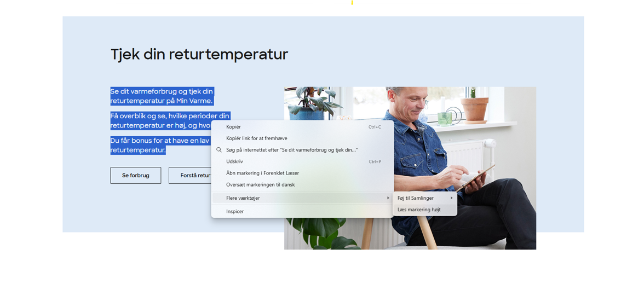Click the 'Tjek din returtemperatur' heading
The width and height of the screenshot is (644, 284).
199,54
